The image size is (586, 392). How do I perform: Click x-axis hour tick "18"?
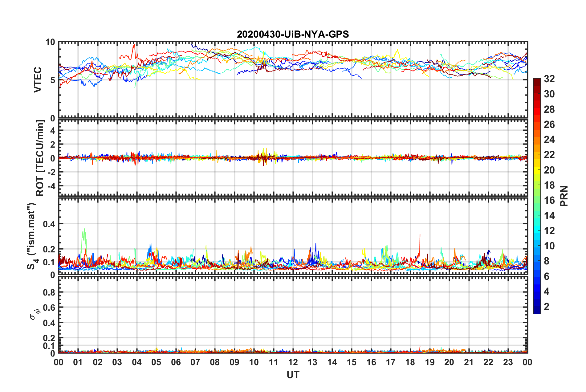click(x=410, y=362)
